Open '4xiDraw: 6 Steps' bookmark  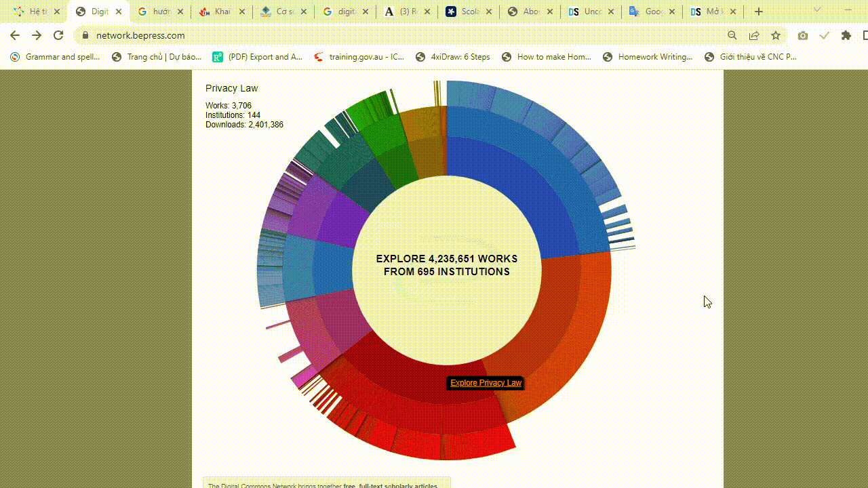tap(452, 57)
